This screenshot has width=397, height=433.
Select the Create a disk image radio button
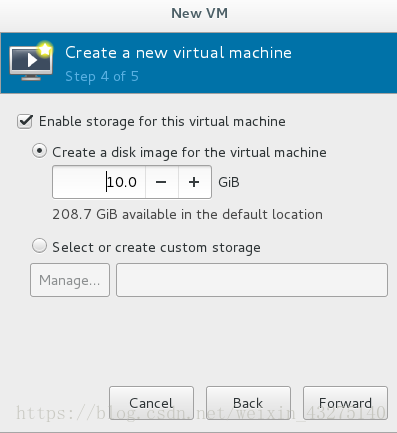[x=39, y=151]
